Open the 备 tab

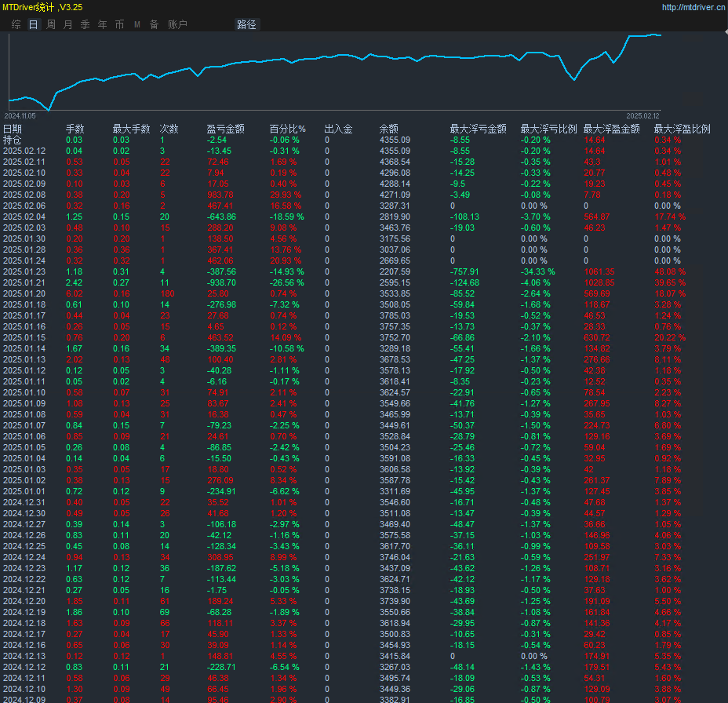tap(154, 24)
